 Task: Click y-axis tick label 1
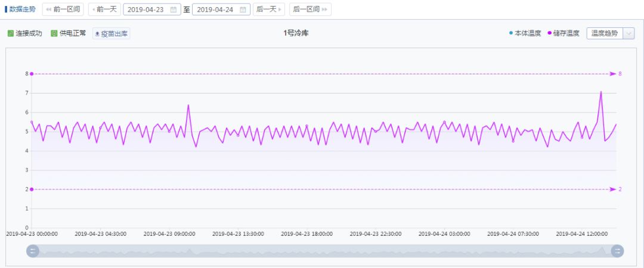[27, 208]
